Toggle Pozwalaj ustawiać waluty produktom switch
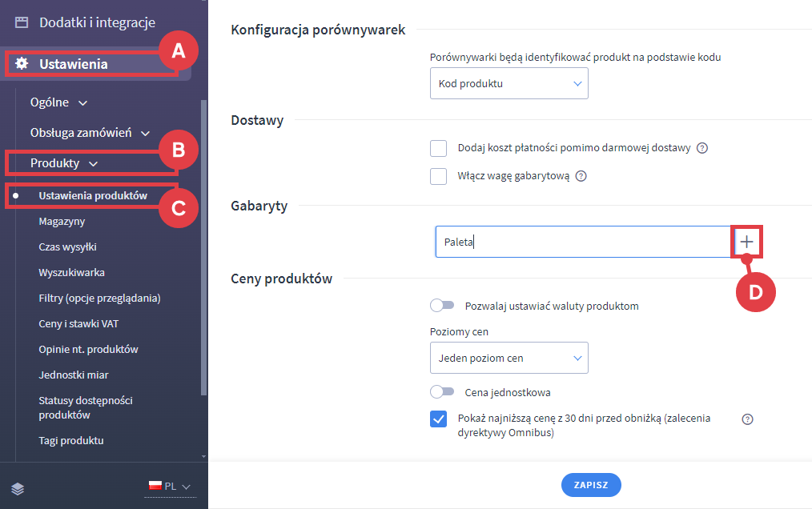This screenshot has width=812, height=509. coord(442,306)
